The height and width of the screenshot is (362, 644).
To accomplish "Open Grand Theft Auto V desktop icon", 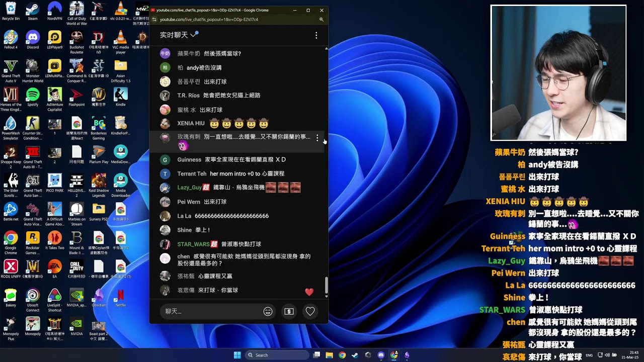I will [x=11, y=71].
